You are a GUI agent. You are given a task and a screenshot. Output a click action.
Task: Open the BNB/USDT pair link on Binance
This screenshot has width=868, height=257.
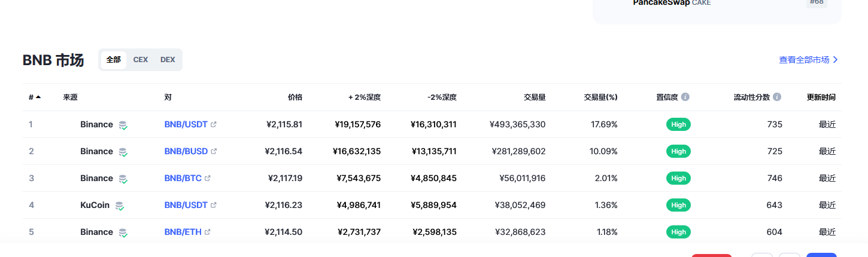186,124
